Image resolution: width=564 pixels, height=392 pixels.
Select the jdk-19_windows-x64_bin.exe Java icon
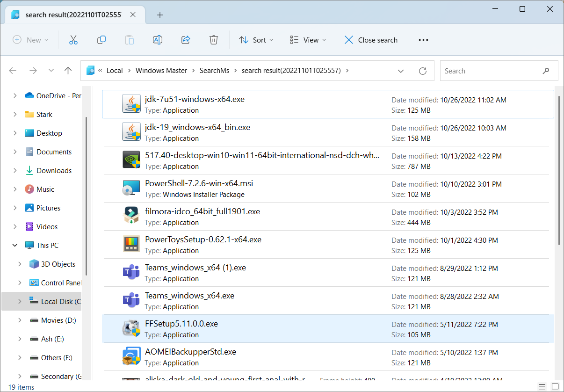131,132
